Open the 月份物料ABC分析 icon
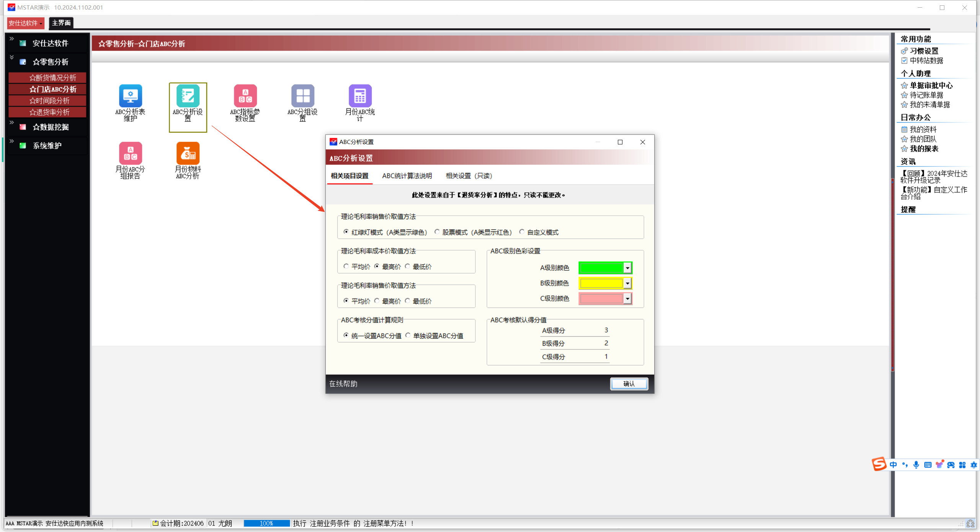 pyautogui.click(x=188, y=154)
